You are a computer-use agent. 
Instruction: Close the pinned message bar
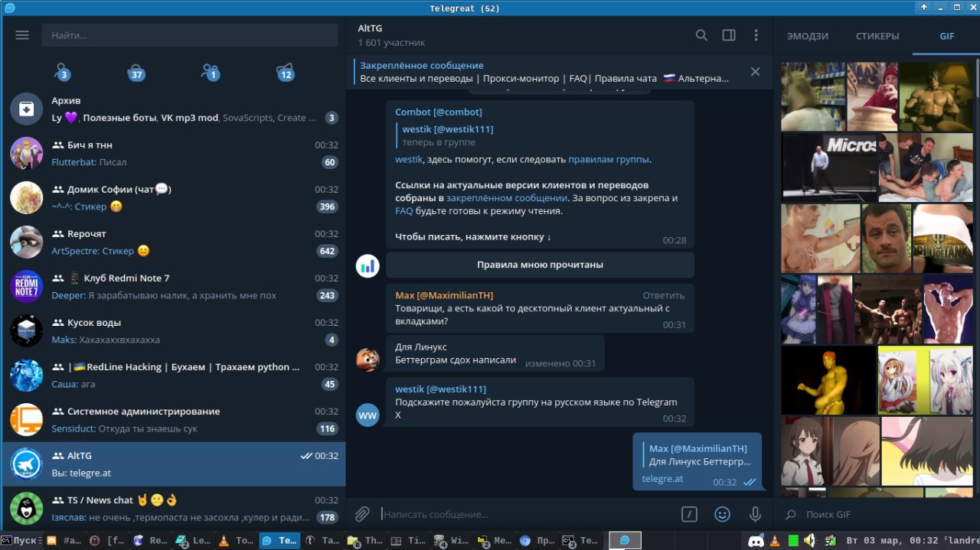[x=756, y=72]
